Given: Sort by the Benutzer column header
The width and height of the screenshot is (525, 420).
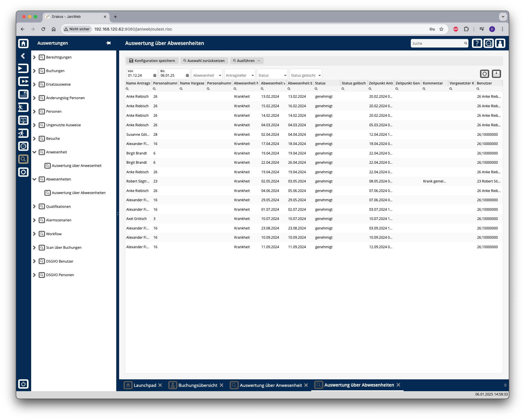Looking at the screenshot, I should click(489, 83).
